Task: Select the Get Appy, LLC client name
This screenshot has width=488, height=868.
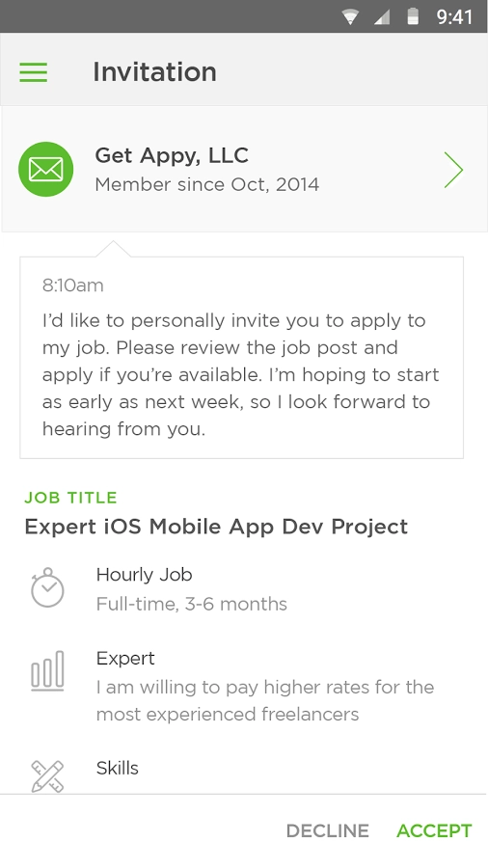Action: (x=172, y=155)
